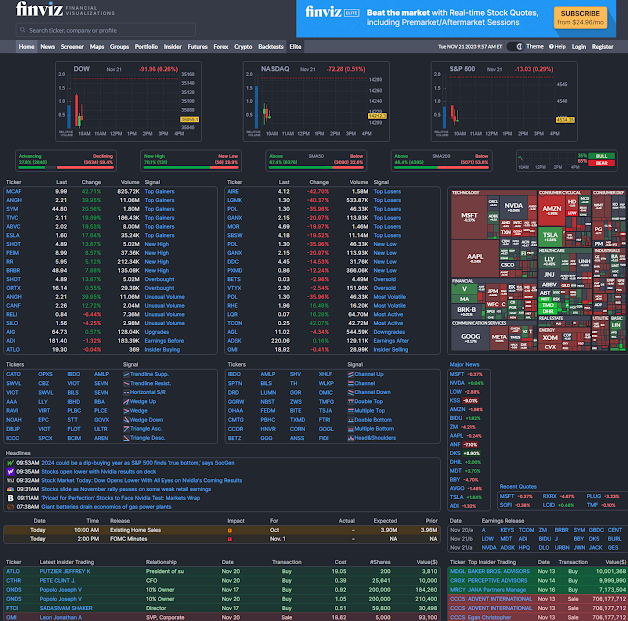
Task: Click the MCAF ticker link
Action: tap(14, 192)
